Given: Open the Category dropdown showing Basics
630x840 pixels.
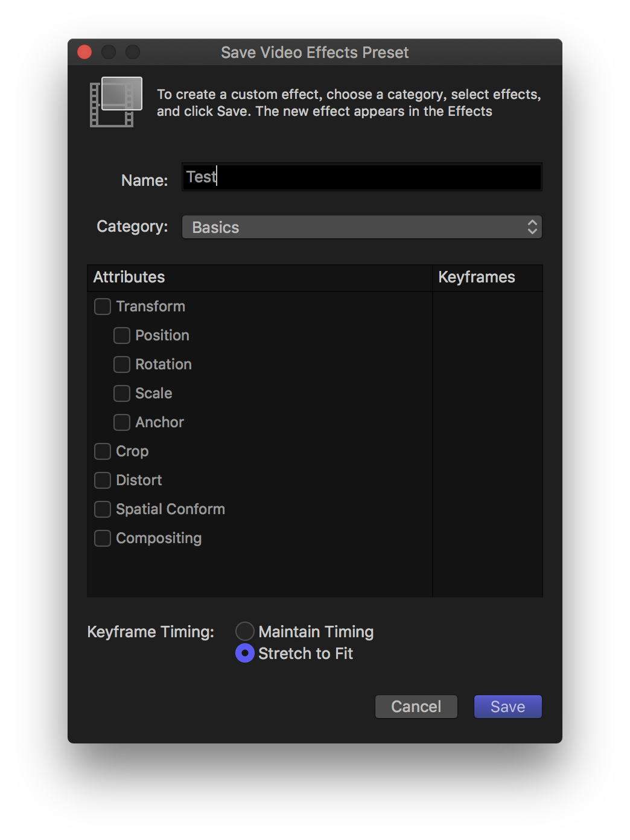Looking at the screenshot, I should 362,227.
